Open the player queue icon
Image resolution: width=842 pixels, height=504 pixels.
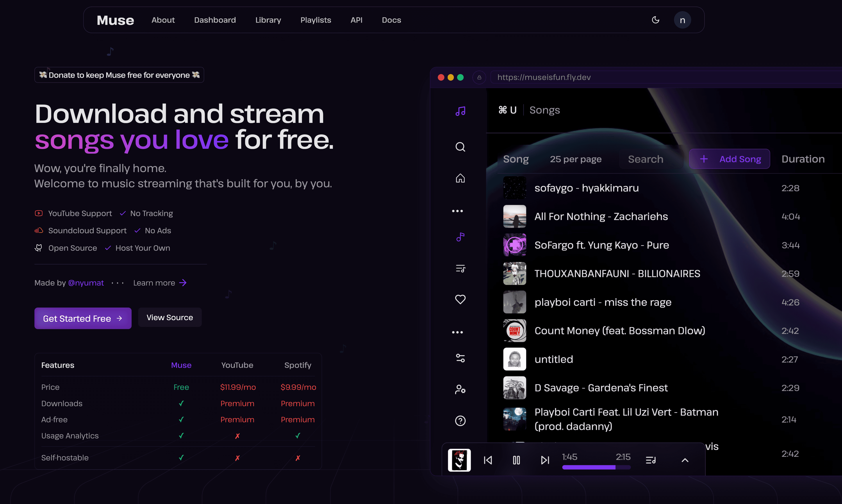point(651,460)
